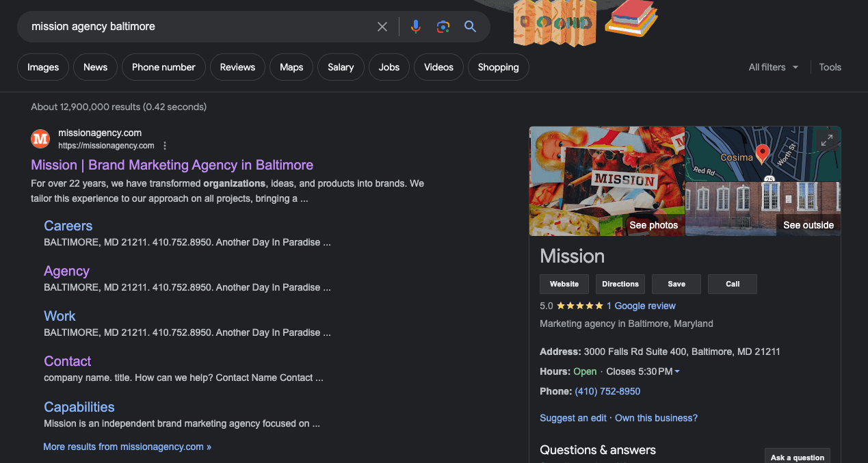Click the address 3000 Falls Rd Suite 400
Screen dimensions: 868x463
[682, 352]
